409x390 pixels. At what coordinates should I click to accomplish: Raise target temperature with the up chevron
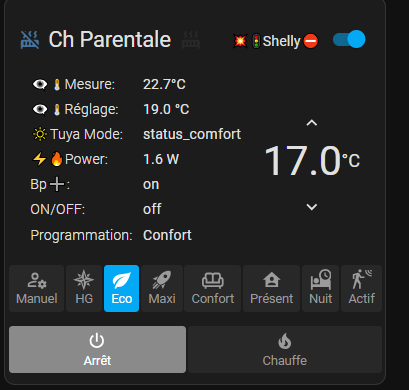[312, 123]
